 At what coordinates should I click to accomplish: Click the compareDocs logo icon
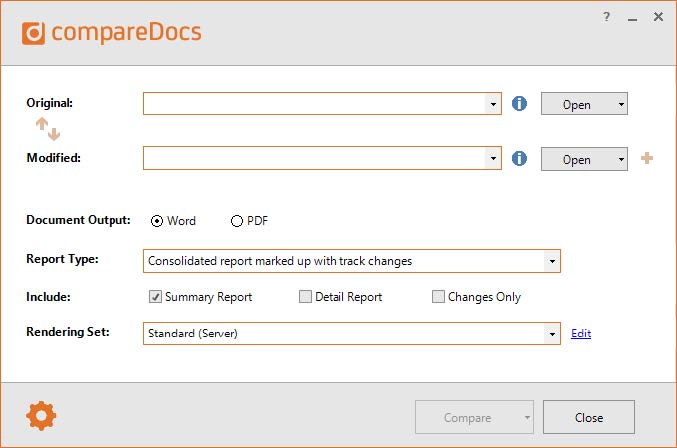[33, 33]
